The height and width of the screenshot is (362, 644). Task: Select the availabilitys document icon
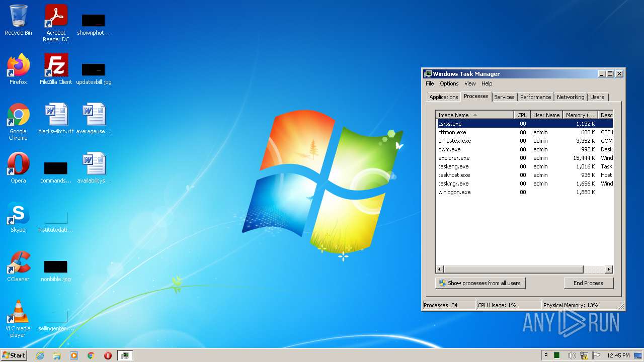94,168
